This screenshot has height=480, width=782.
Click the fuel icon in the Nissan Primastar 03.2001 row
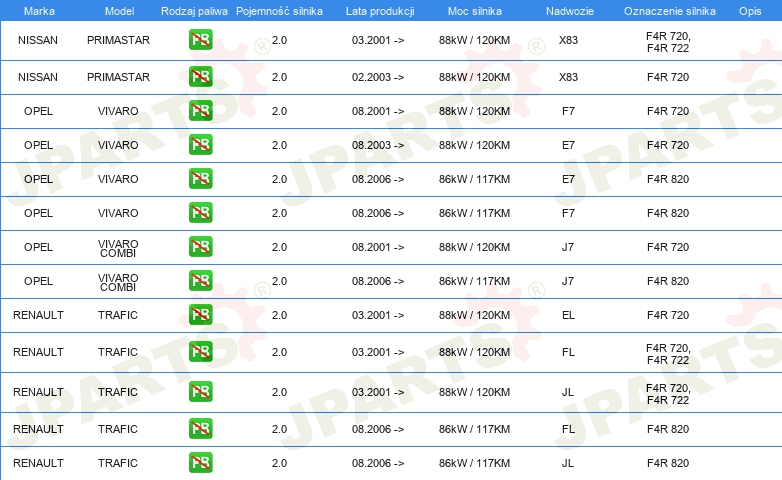pos(200,40)
